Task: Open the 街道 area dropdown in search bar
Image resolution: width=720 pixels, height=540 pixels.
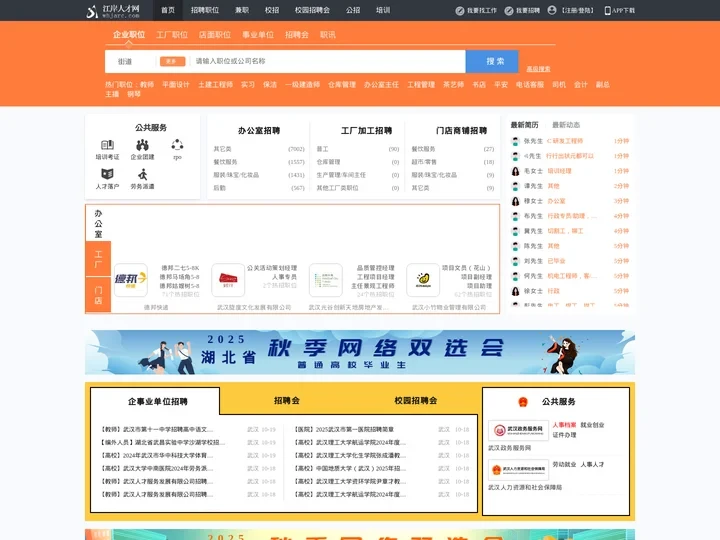Action: click(125, 62)
